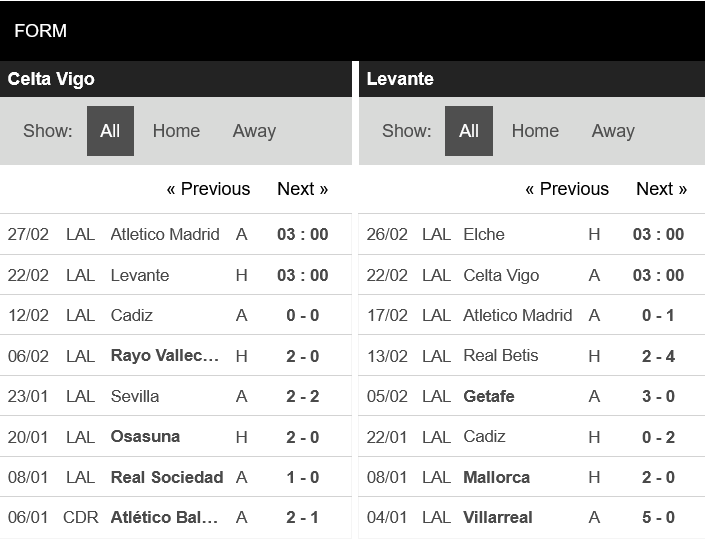Screen dimensions: 705x547
Task: Load Previous Levante matches
Action: click(x=567, y=189)
